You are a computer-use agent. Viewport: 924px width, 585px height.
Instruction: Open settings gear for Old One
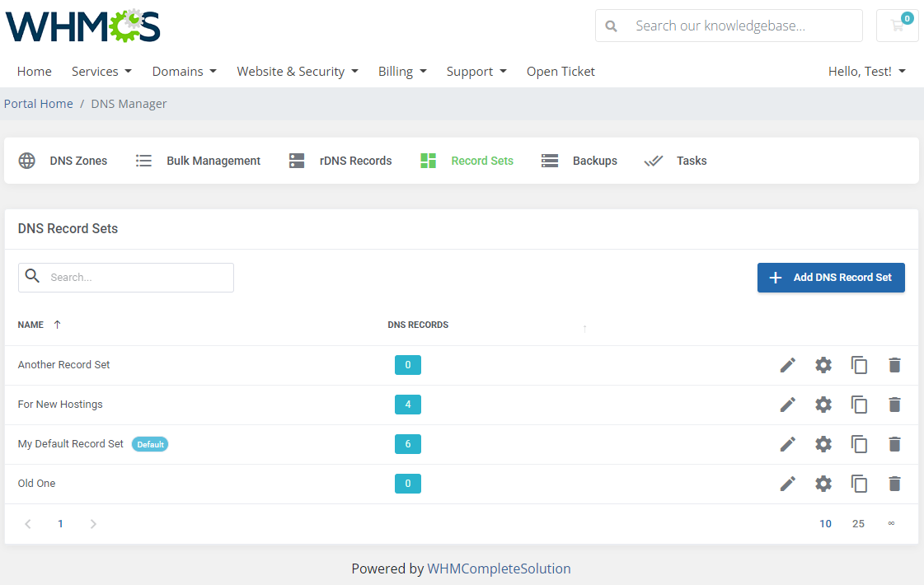click(x=823, y=484)
